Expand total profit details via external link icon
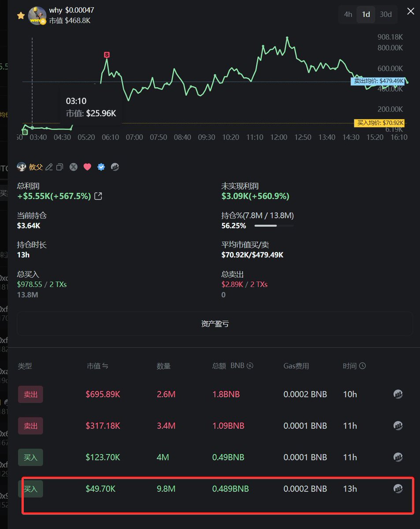The width and height of the screenshot is (420, 529). 98,196
